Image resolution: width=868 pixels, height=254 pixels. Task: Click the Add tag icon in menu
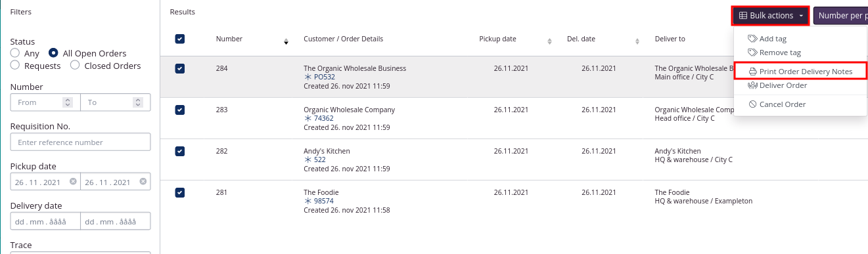tap(752, 39)
